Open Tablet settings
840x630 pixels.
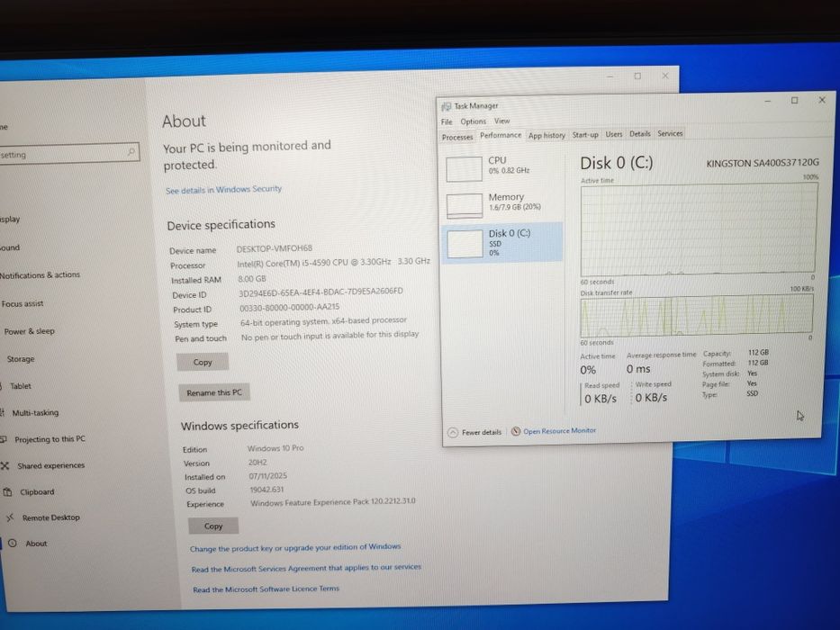tap(21, 386)
